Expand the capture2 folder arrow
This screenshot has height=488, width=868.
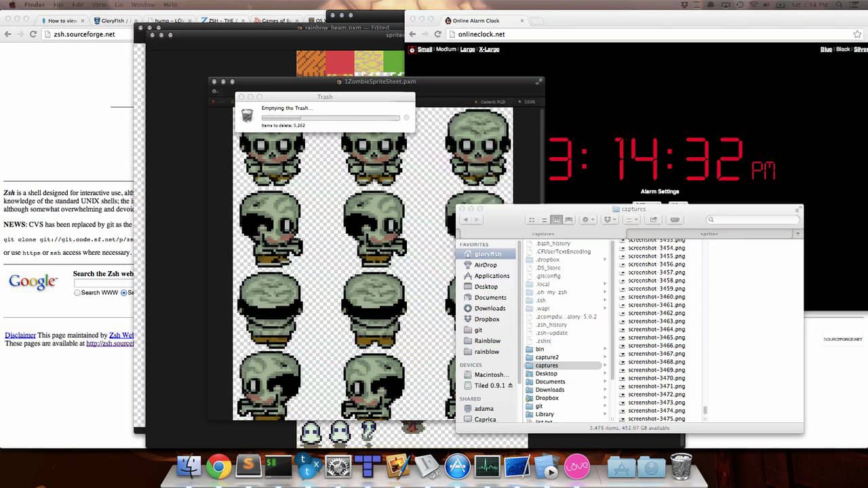[x=605, y=357]
